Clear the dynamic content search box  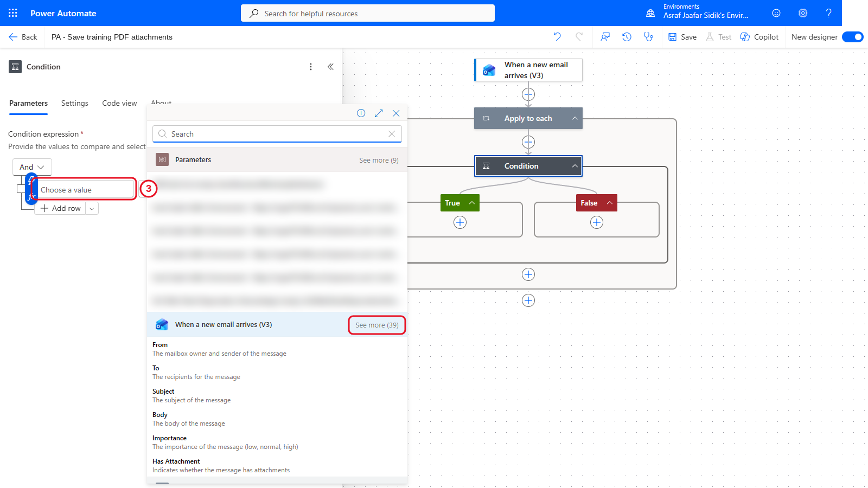tap(392, 134)
